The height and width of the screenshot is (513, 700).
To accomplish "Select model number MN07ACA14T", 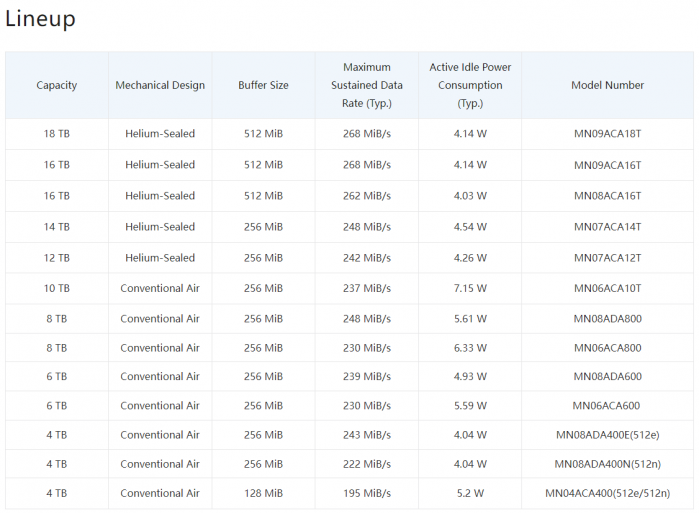I will pos(608,227).
